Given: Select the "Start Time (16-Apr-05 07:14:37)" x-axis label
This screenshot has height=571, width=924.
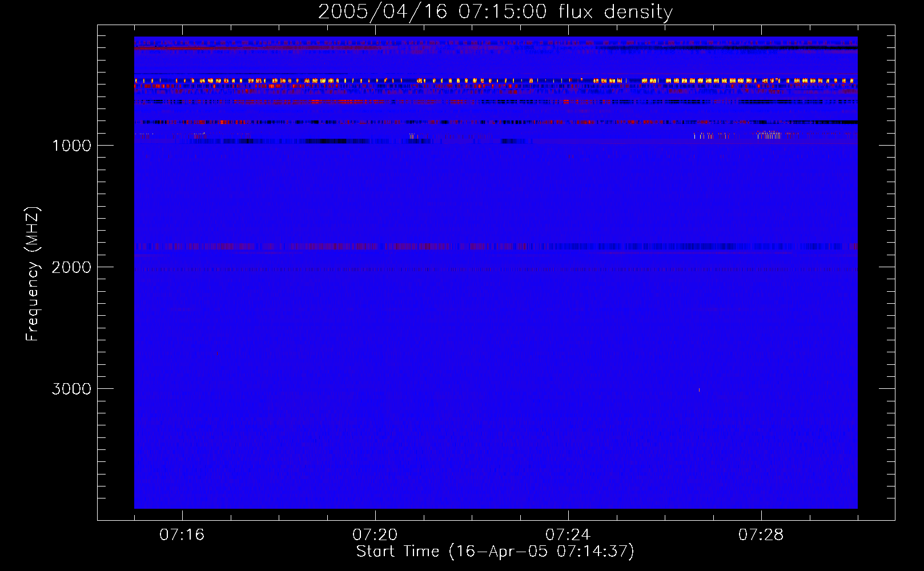Looking at the screenshot, I should [x=495, y=552].
